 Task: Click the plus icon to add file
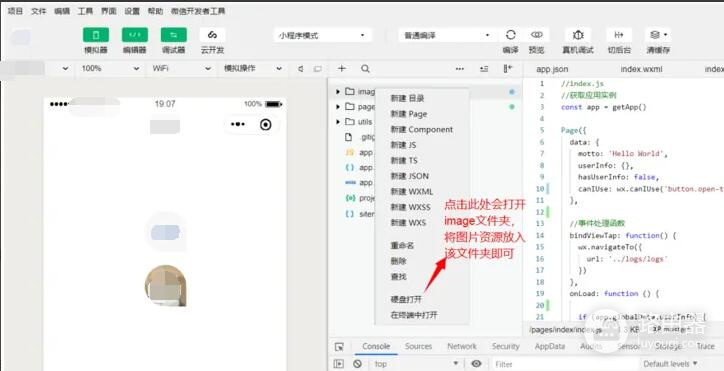pyautogui.click(x=342, y=68)
